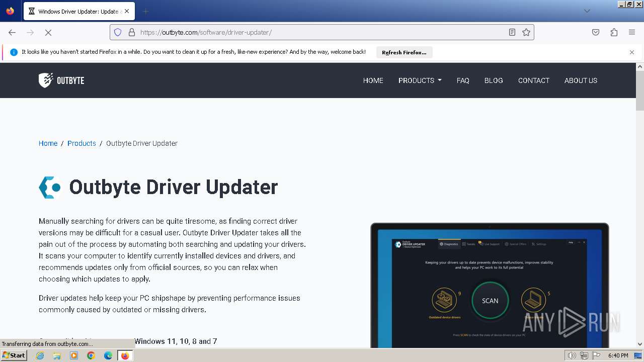Click the Driver Updater product logo icon
Image resolution: width=644 pixels, height=362 pixels.
pos(50,188)
